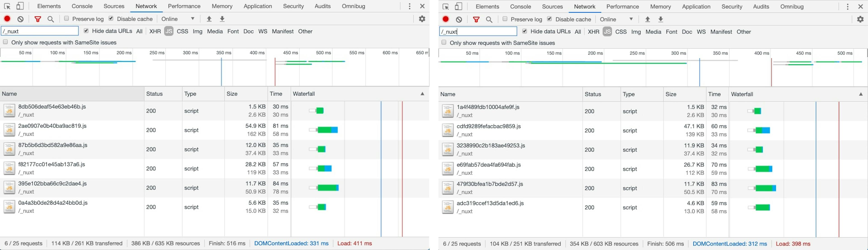
Task: Switch to the Performance tab
Action: 184,6
